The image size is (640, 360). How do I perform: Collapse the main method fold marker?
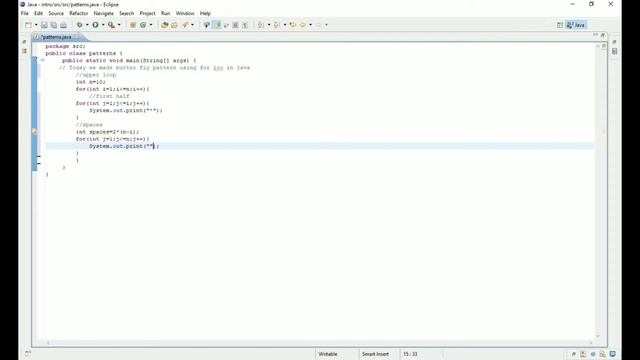click(x=42, y=60)
